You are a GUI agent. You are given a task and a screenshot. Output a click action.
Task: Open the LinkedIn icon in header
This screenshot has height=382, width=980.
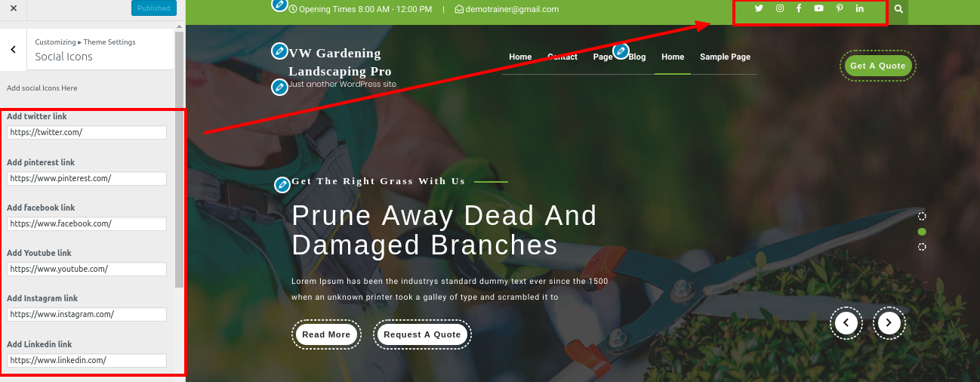click(860, 9)
